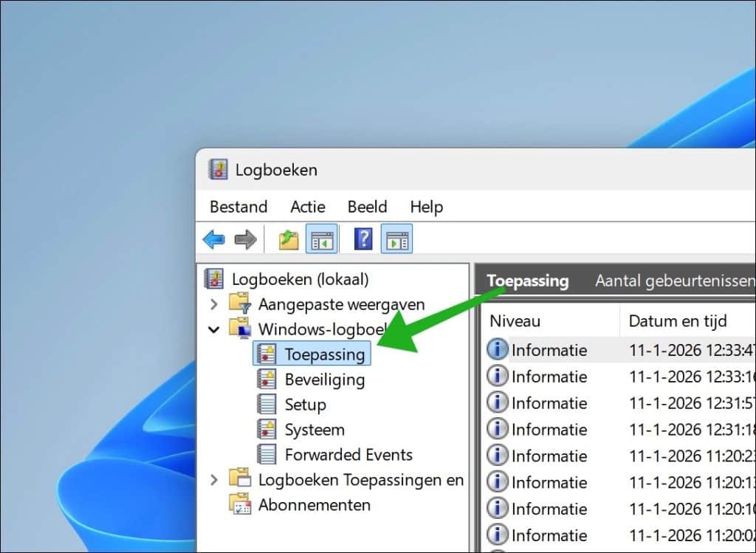Collapse the Windows-logboeken node
Screen dimensions: 756x553
point(214,329)
